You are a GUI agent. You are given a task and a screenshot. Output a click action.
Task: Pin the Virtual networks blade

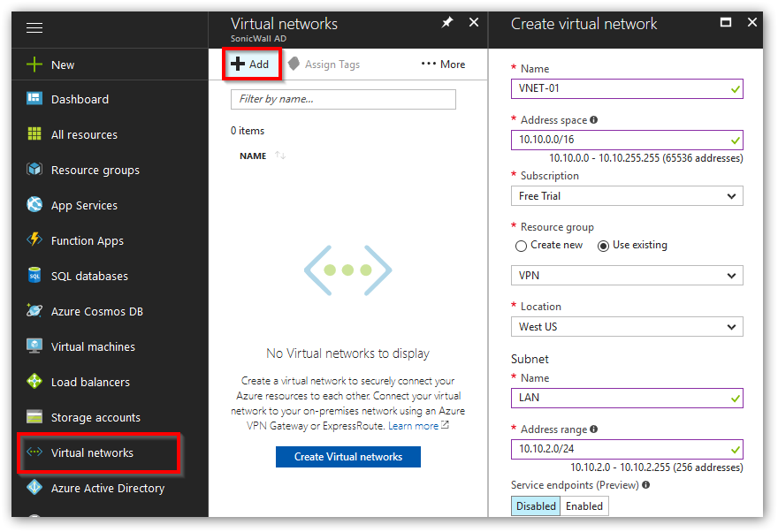click(447, 22)
